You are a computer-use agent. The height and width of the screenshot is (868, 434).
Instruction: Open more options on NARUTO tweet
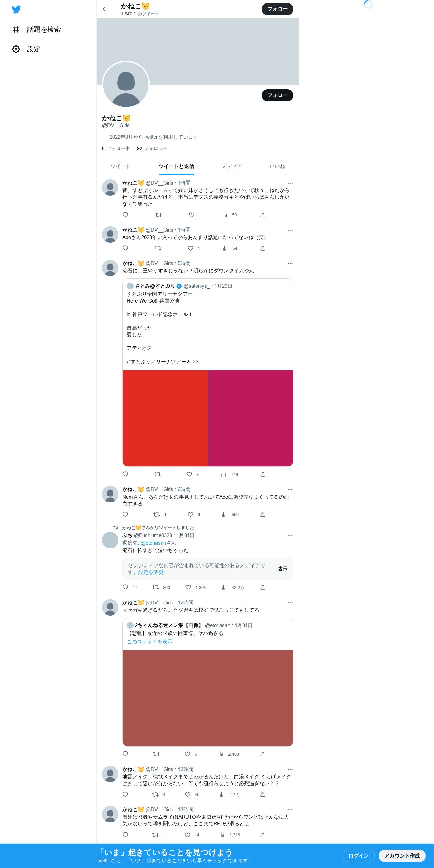pos(290,810)
